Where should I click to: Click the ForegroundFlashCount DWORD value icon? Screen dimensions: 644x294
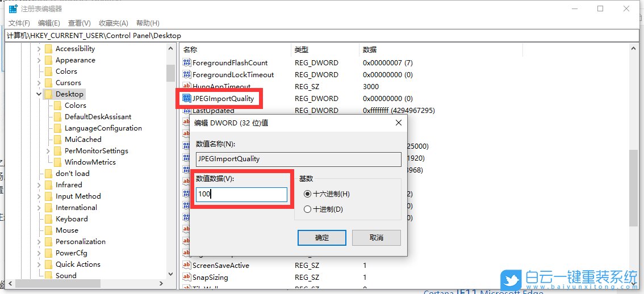[187, 63]
